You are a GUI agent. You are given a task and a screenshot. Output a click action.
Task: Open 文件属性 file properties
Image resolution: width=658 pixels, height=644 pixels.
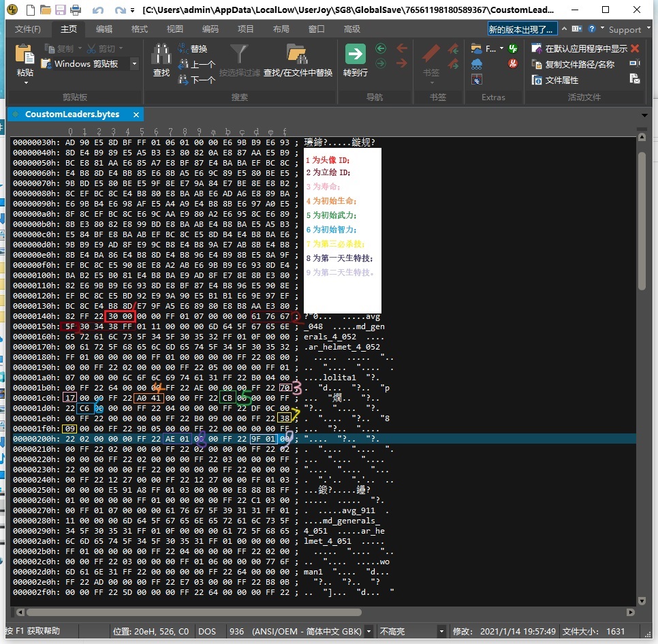tap(554, 80)
